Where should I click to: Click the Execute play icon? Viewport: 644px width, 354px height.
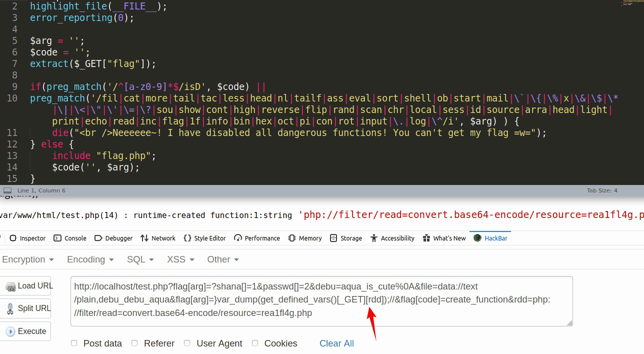pyautogui.click(x=10, y=331)
